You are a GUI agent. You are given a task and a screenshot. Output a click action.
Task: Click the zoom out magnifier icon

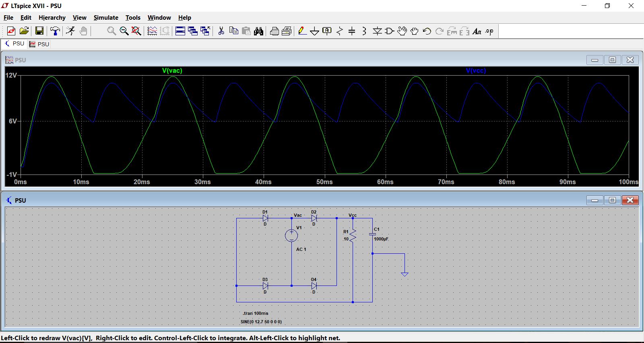pyautogui.click(x=124, y=31)
